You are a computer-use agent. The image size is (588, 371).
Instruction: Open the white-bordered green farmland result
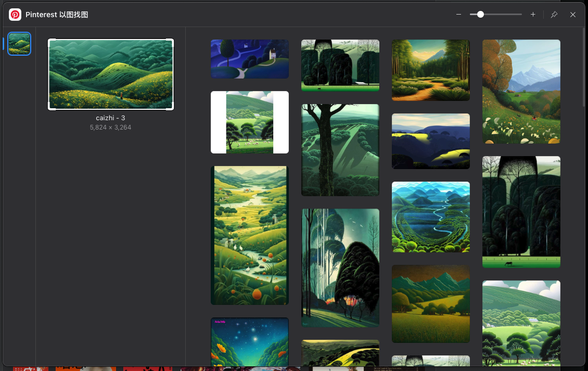(x=250, y=122)
